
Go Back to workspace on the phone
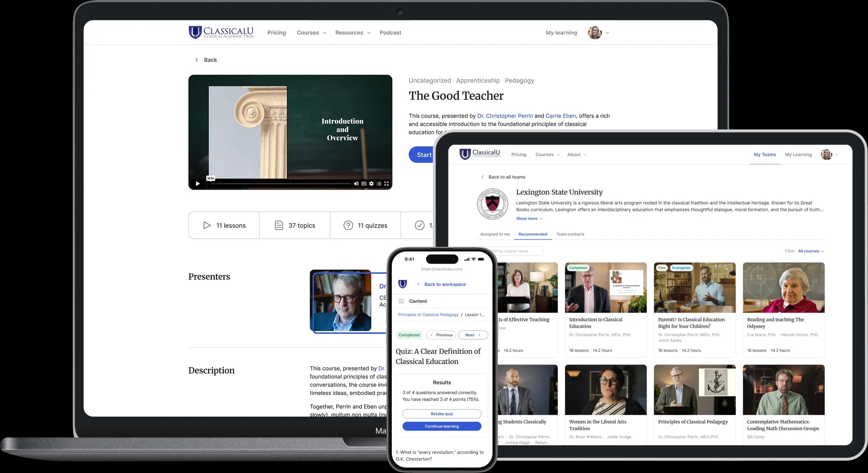coord(441,284)
